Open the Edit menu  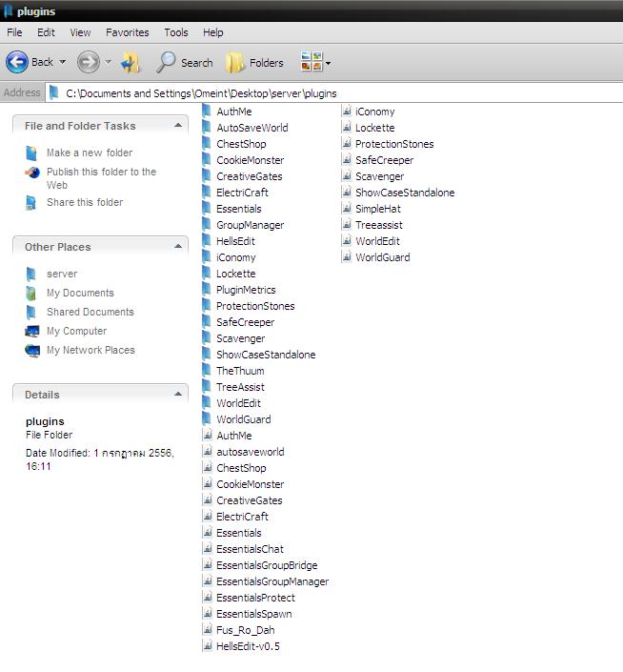tap(46, 32)
